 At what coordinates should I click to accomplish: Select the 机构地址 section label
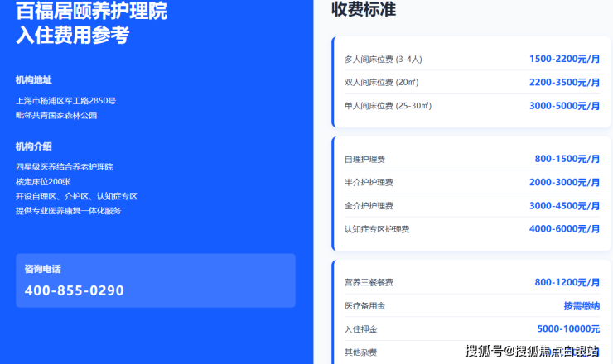click(x=34, y=80)
